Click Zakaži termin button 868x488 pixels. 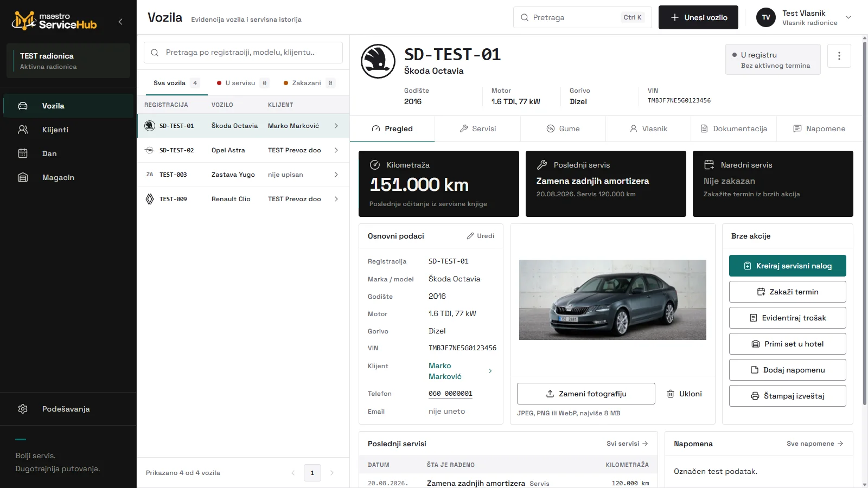[788, 292]
